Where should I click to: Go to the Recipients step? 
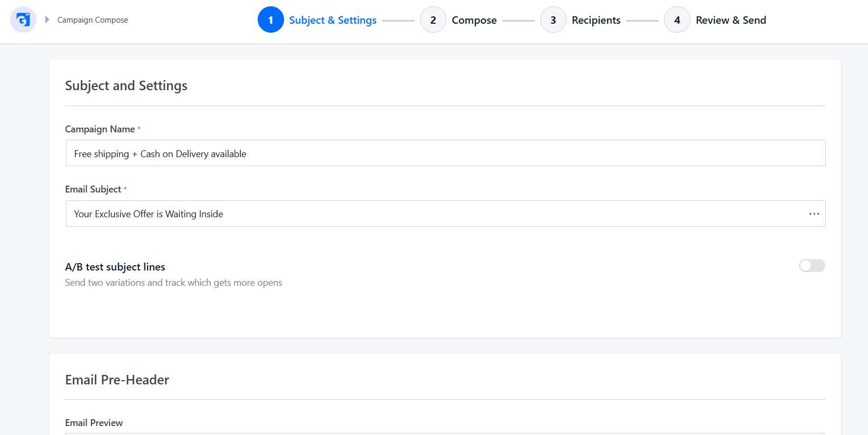pyautogui.click(x=596, y=20)
